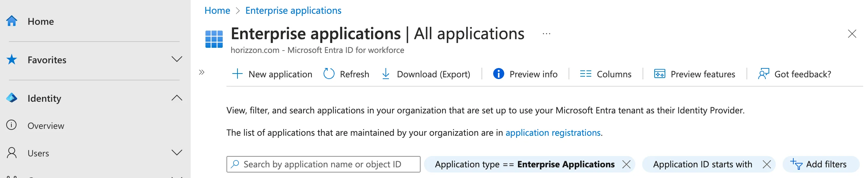Click the Add filters label
868x178 pixels.
(826, 164)
